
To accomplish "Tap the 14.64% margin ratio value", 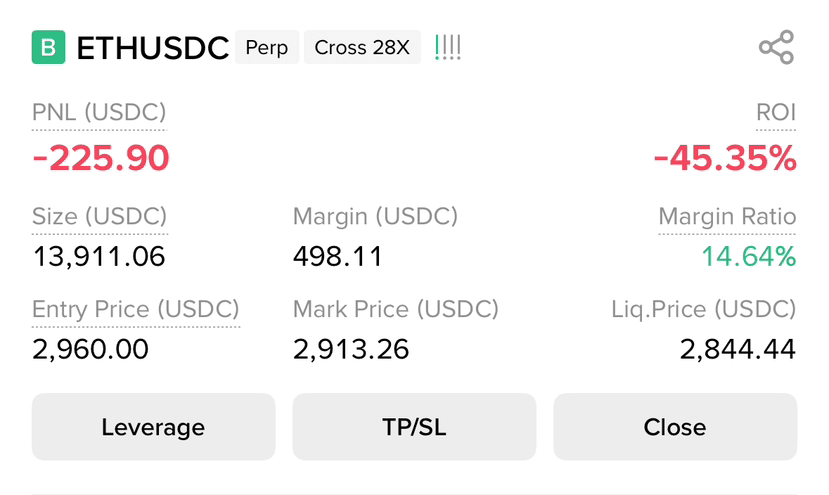I will pyautogui.click(x=749, y=256).
